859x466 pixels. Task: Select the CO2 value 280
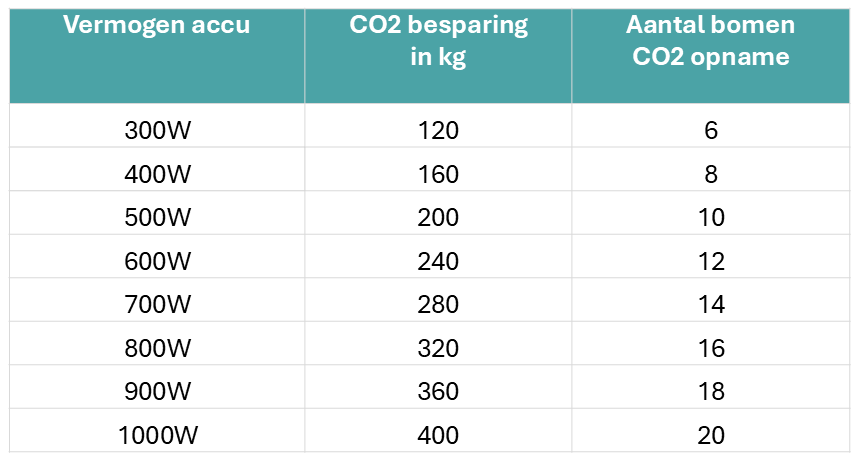[438, 304]
